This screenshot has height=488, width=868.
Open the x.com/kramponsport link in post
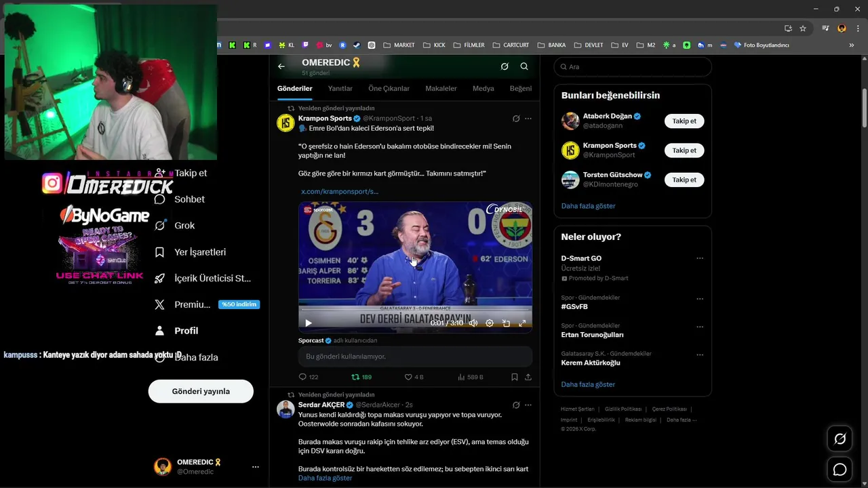[x=340, y=192]
